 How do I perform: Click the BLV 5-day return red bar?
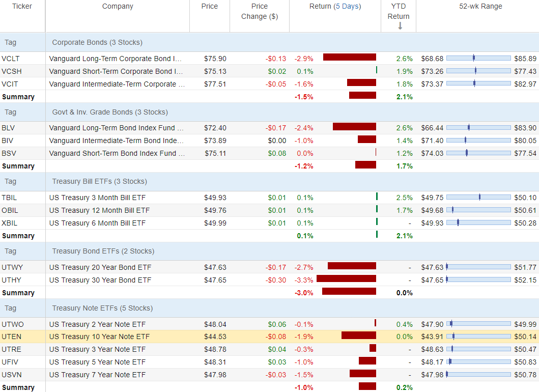click(x=354, y=127)
